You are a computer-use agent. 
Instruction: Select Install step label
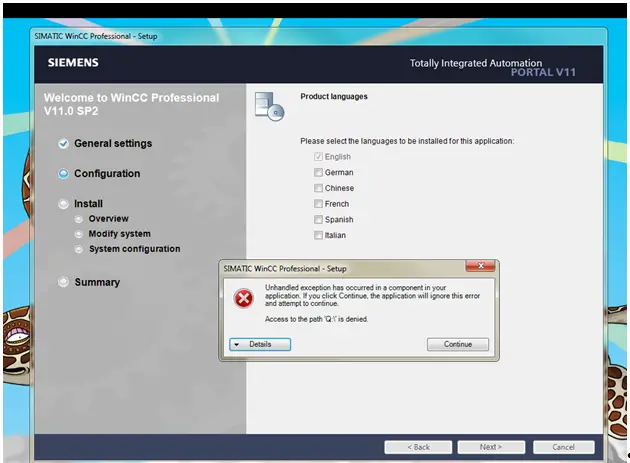pos(88,204)
